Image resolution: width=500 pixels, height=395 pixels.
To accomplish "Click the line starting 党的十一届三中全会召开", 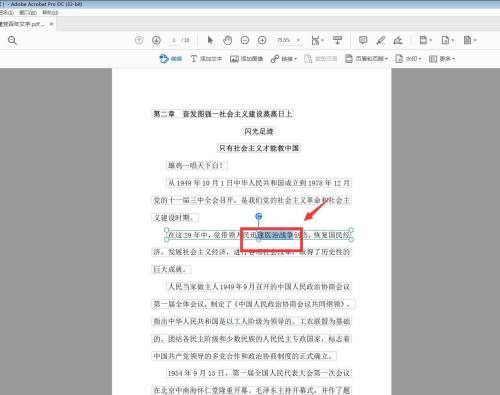I will 252,200.
